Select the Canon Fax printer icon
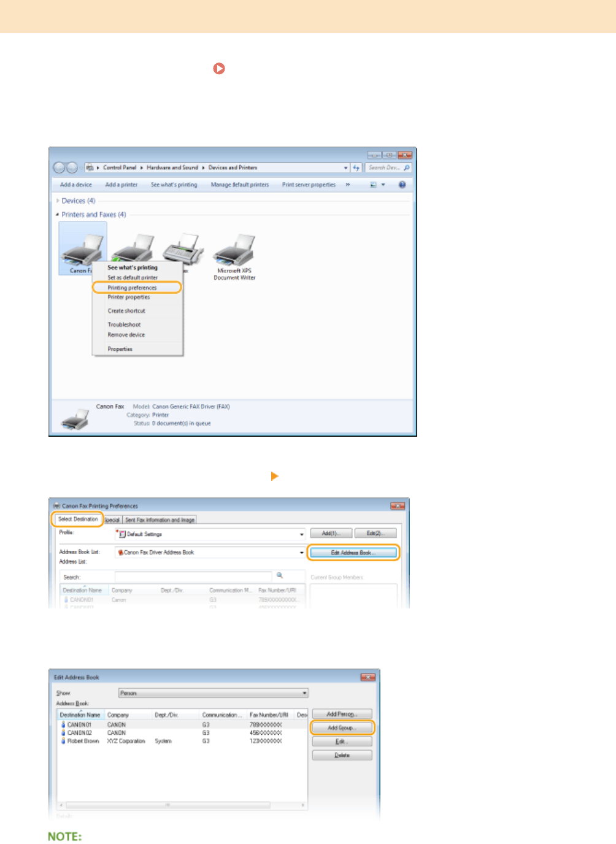The height and width of the screenshot is (844, 616). point(82,248)
